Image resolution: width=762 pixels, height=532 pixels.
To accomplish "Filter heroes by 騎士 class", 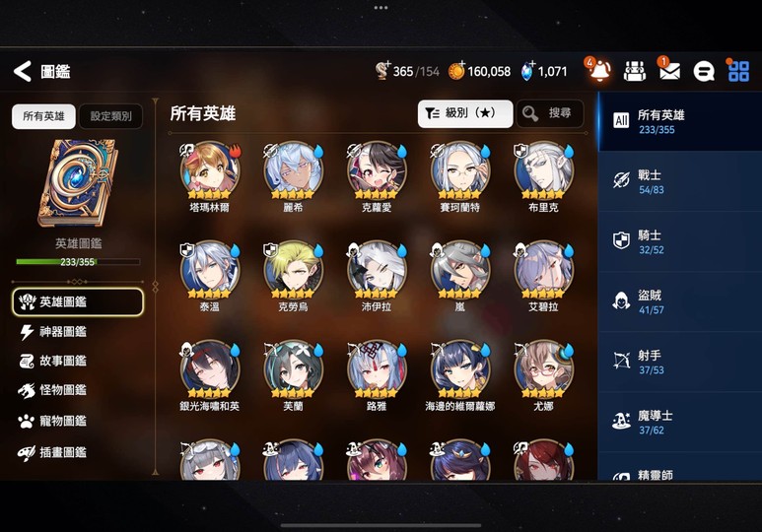I will (680, 241).
